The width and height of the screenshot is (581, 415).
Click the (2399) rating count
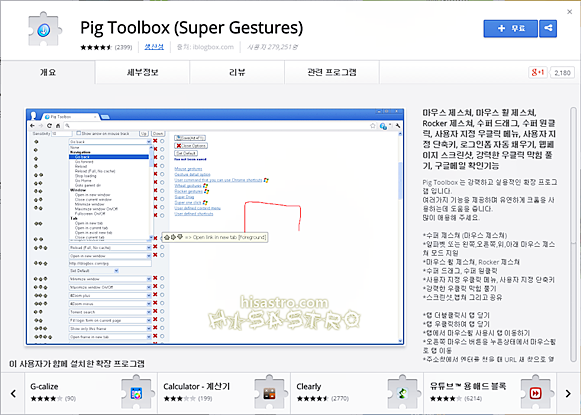[123, 47]
